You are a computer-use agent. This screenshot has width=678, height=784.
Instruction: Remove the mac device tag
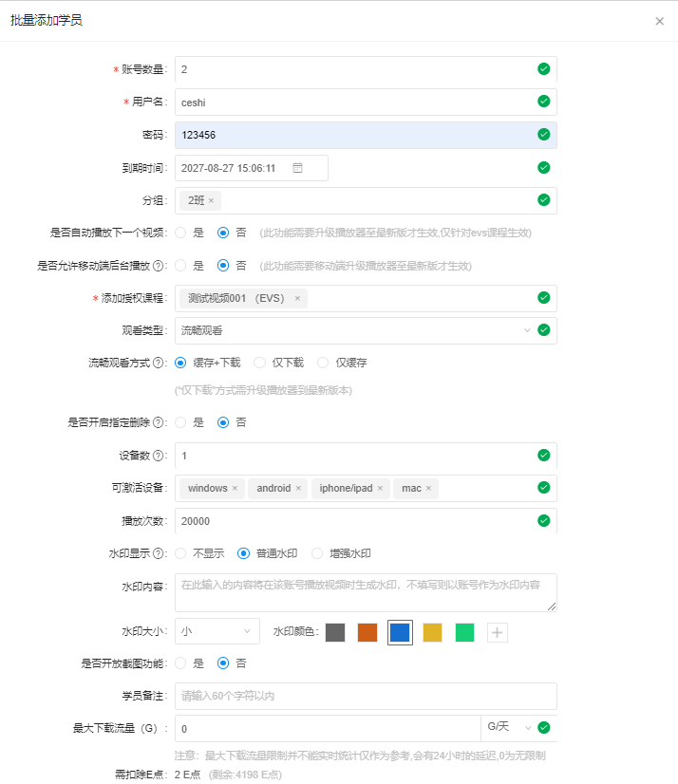(428, 489)
